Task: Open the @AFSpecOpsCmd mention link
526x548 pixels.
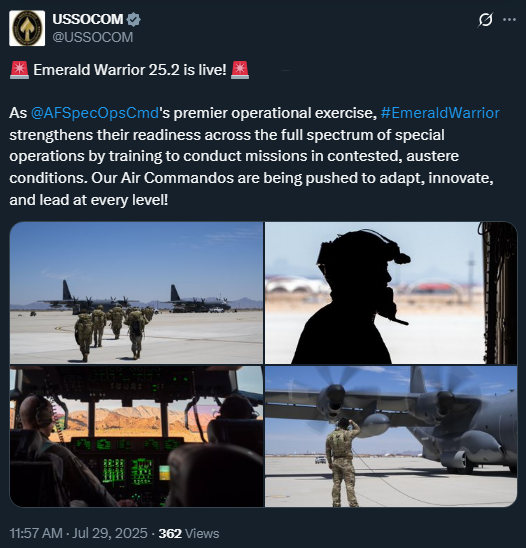Action: pos(95,113)
